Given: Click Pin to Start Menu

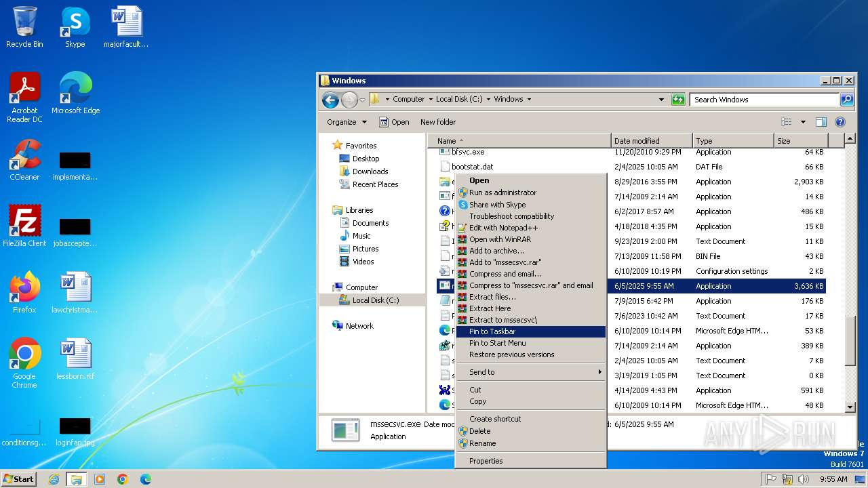Looking at the screenshot, I should pos(530,343).
